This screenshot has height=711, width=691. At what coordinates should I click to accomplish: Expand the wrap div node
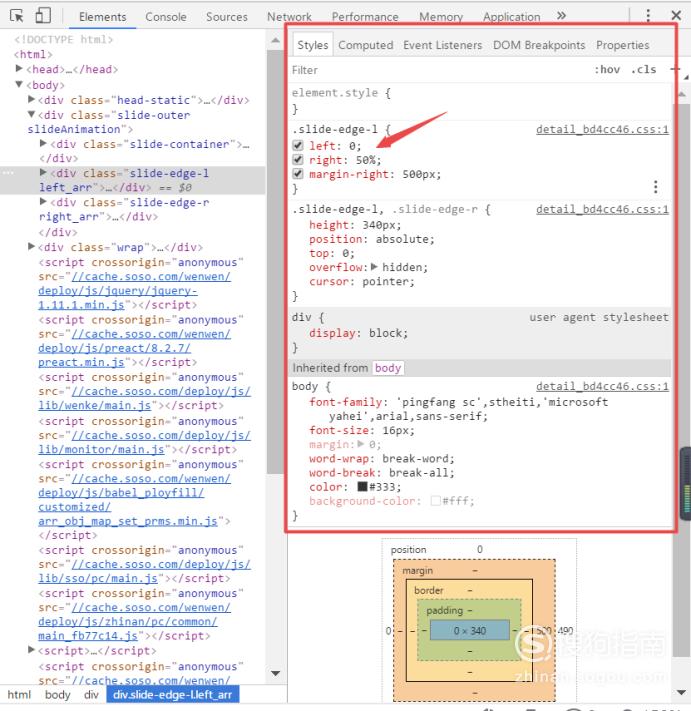tap(31, 246)
